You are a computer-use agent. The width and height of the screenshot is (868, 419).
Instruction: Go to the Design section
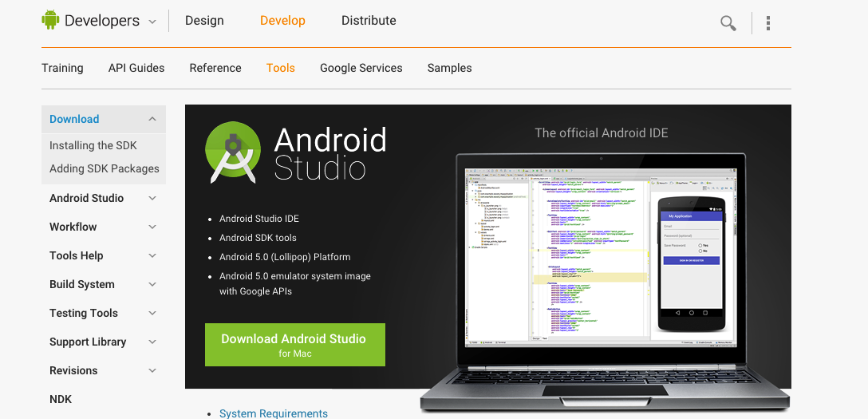[204, 21]
